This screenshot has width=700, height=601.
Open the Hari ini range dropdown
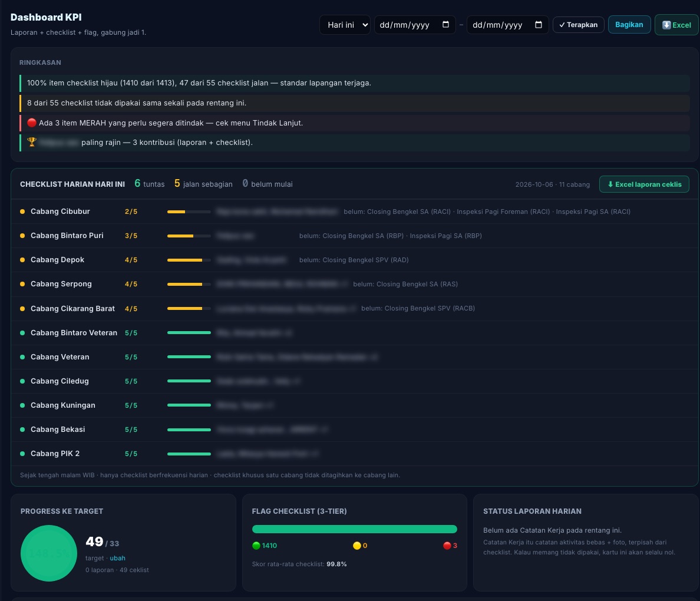tap(345, 25)
